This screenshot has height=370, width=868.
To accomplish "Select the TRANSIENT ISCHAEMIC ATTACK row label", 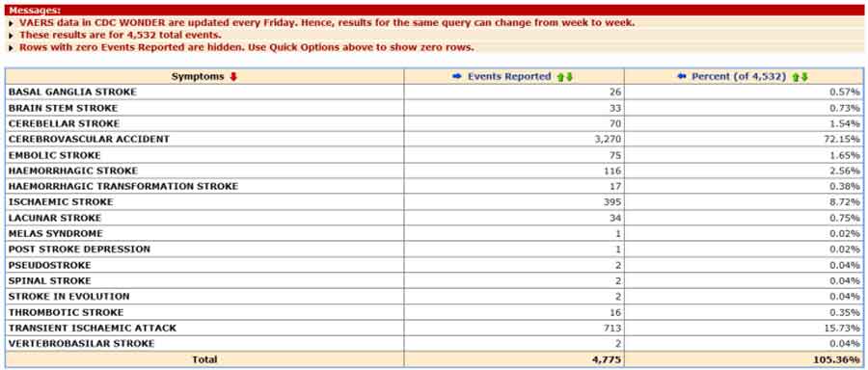I will point(93,328).
